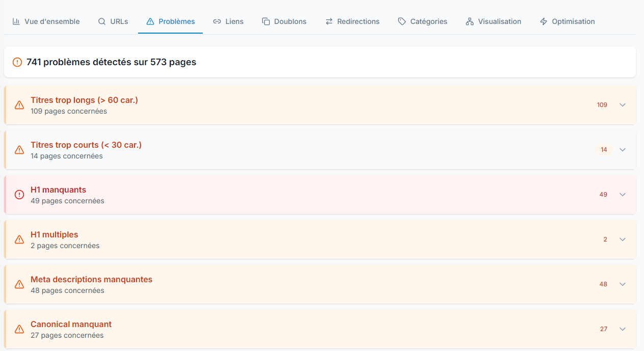Click the 109 count badge
Image resolution: width=644 pixels, height=351 pixels.
(602, 105)
